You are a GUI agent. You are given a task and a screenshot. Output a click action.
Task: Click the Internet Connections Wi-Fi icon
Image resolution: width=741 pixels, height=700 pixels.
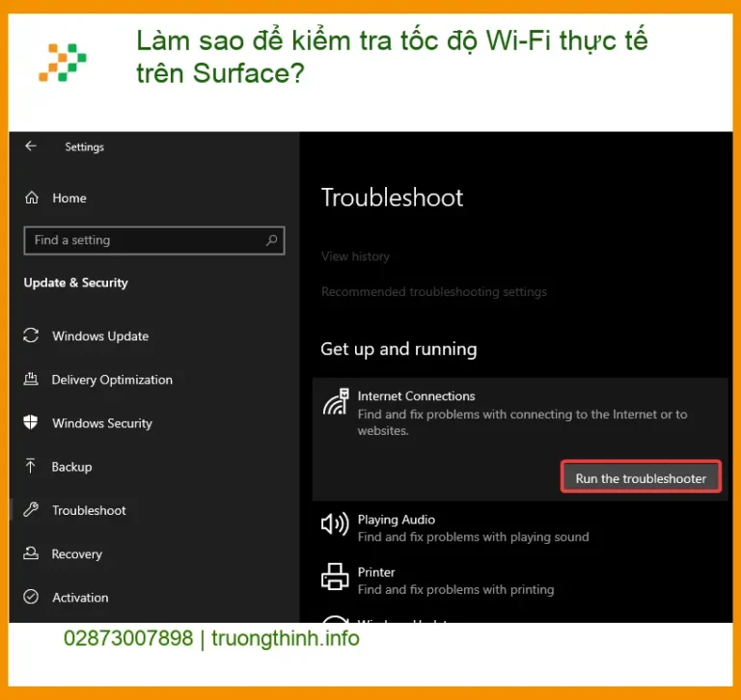pyautogui.click(x=336, y=401)
